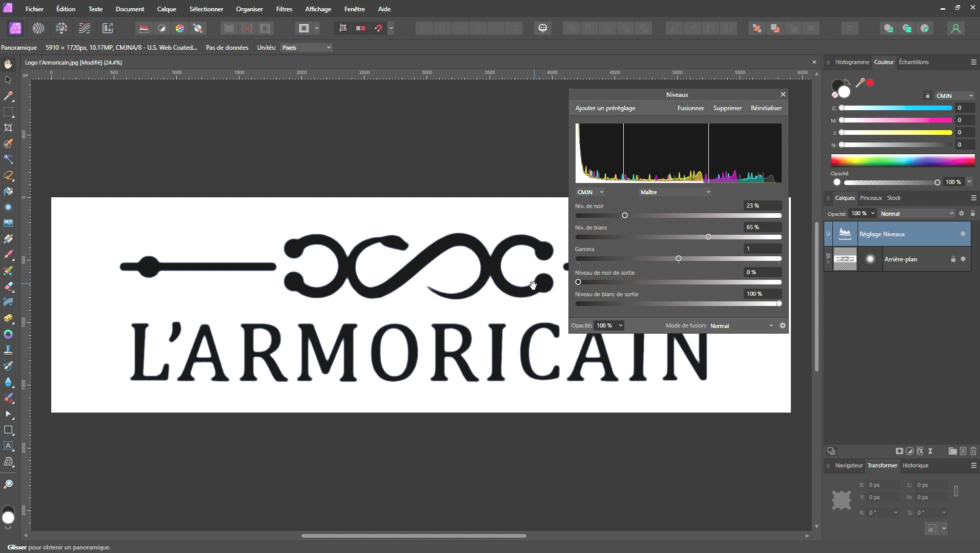Click the Export Persona icon
Screen dimensions: 980x553
[108, 28]
